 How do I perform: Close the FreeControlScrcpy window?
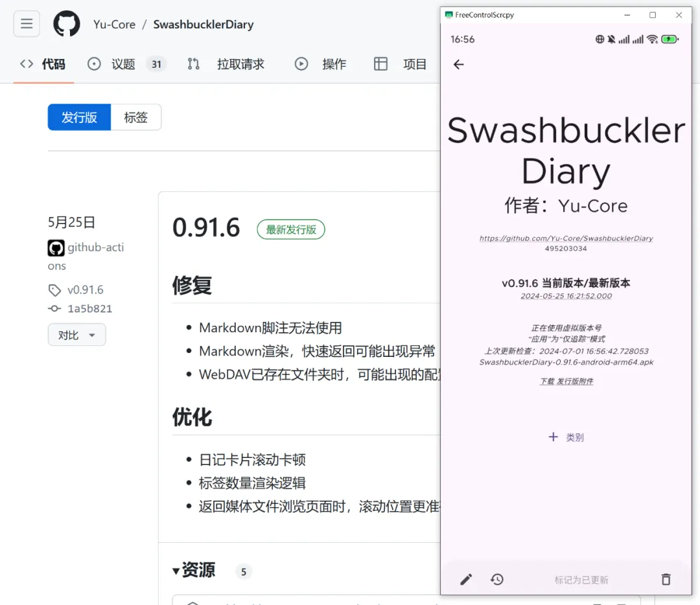click(x=679, y=15)
